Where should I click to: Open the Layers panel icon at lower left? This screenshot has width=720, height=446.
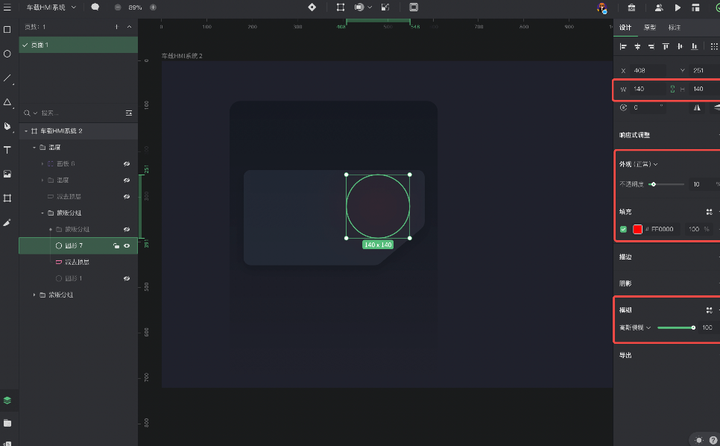click(x=7, y=401)
